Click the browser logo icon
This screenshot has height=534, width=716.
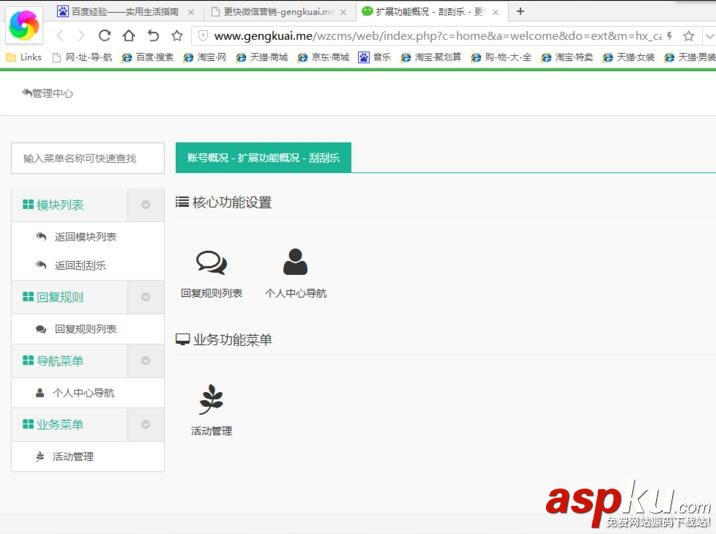click(25, 26)
